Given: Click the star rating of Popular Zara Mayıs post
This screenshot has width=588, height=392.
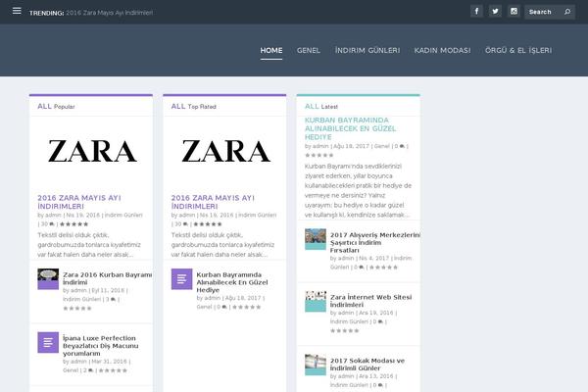Looking at the screenshot, I should click(x=73, y=224).
